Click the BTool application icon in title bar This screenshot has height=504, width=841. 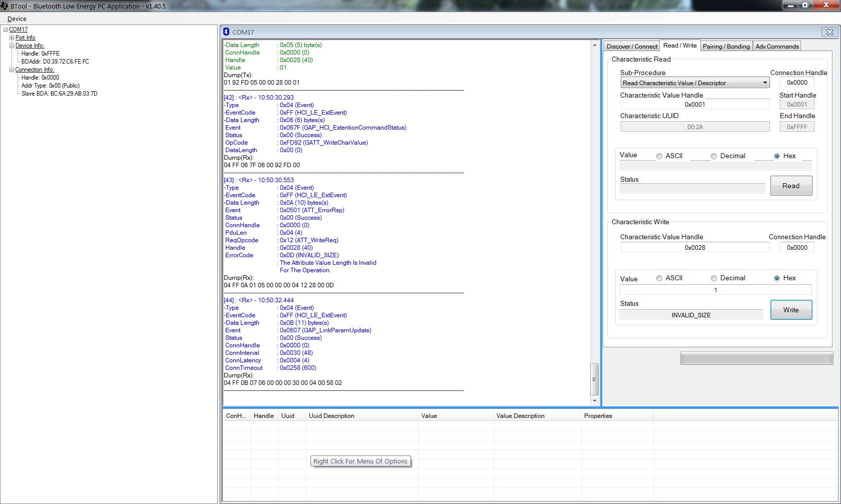[x=5, y=6]
